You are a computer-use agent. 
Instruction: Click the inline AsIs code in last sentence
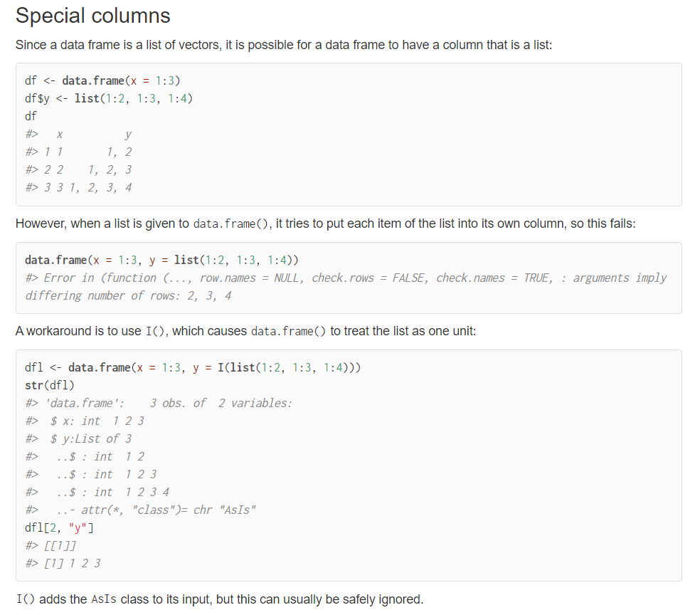click(x=104, y=599)
